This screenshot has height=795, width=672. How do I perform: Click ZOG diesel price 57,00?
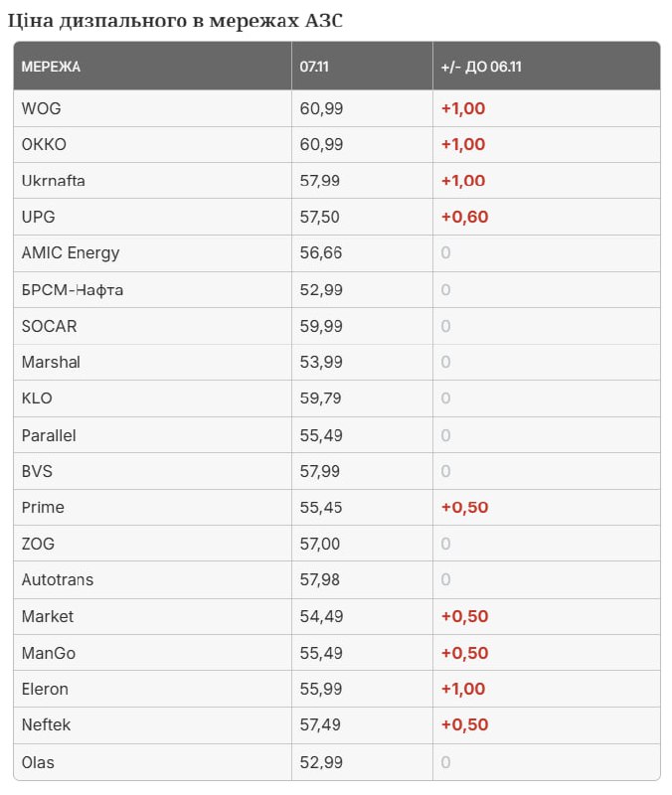pyautogui.click(x=321, y=544)
